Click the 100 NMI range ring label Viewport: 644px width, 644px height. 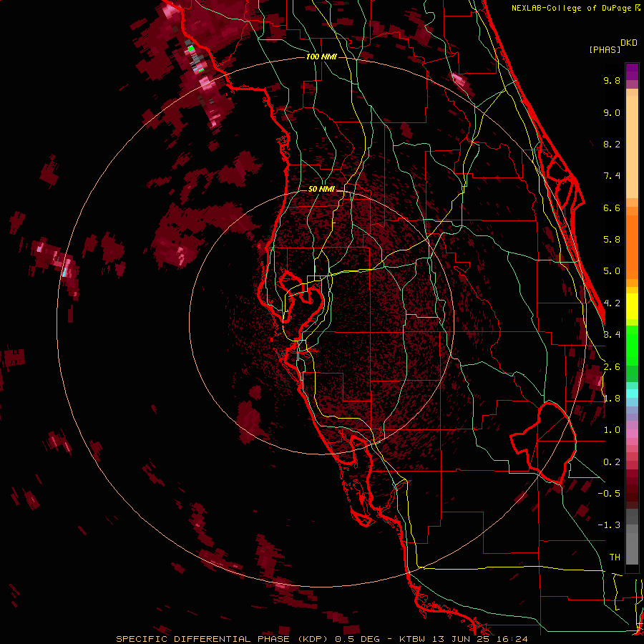point(321,57)
